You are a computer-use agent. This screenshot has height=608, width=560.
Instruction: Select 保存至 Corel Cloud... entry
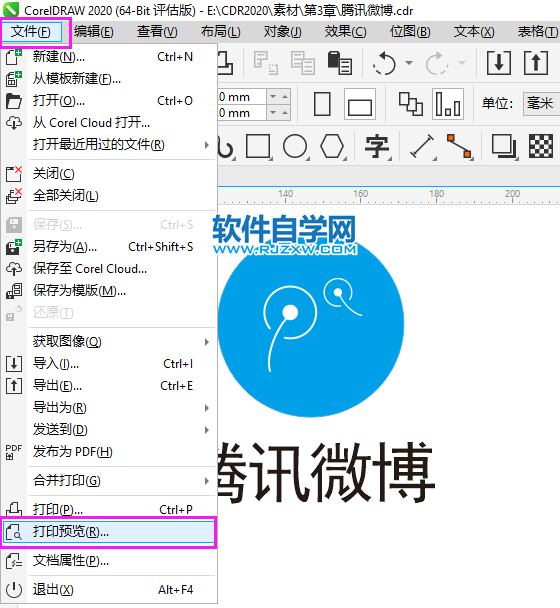(x=109, y=269)
